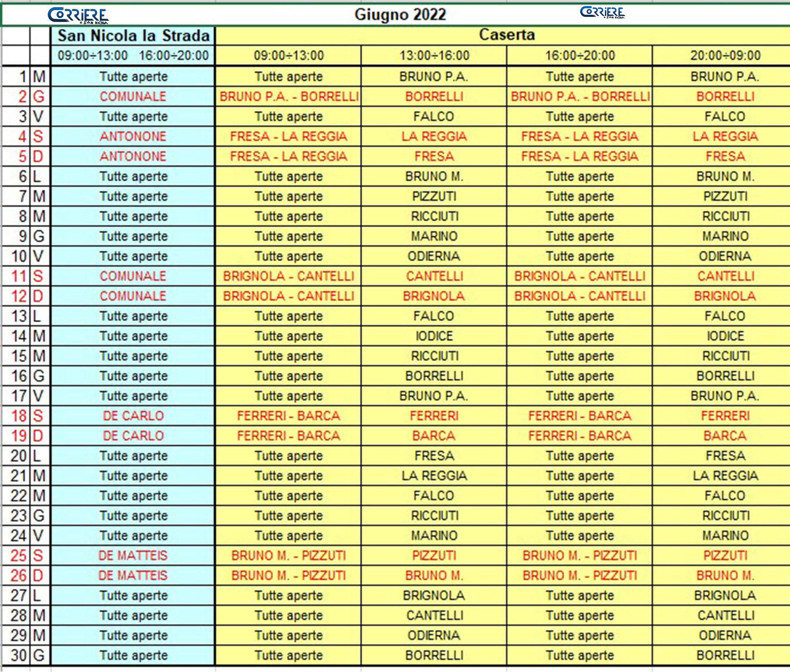Click 'IODICE' in day 14 night column
This screenshot has height=672, width=790.
[x=725, y=336]
